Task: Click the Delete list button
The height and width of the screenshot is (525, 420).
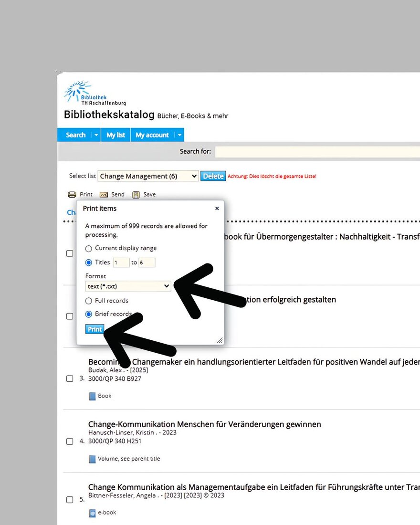Action: click(213, 176)
